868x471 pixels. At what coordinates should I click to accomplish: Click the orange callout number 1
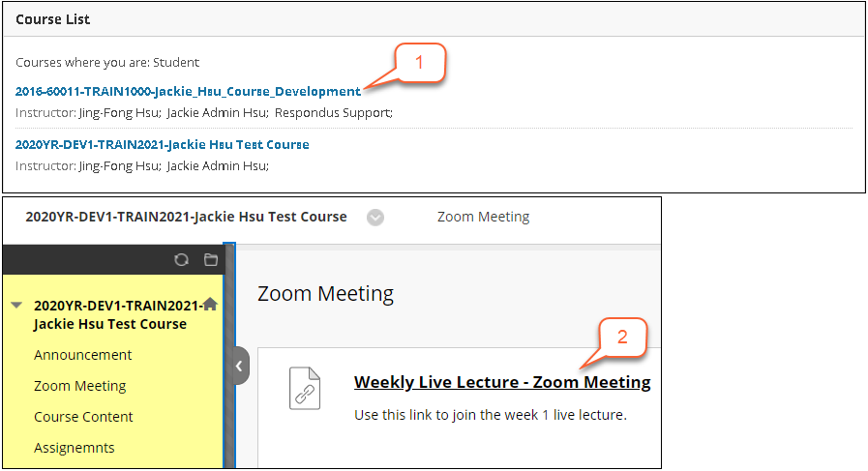point(420,63)
